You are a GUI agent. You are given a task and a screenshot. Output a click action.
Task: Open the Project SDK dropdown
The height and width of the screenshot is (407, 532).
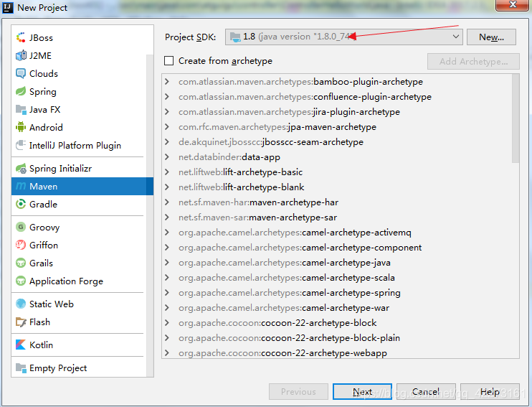[x=456, y=37]
